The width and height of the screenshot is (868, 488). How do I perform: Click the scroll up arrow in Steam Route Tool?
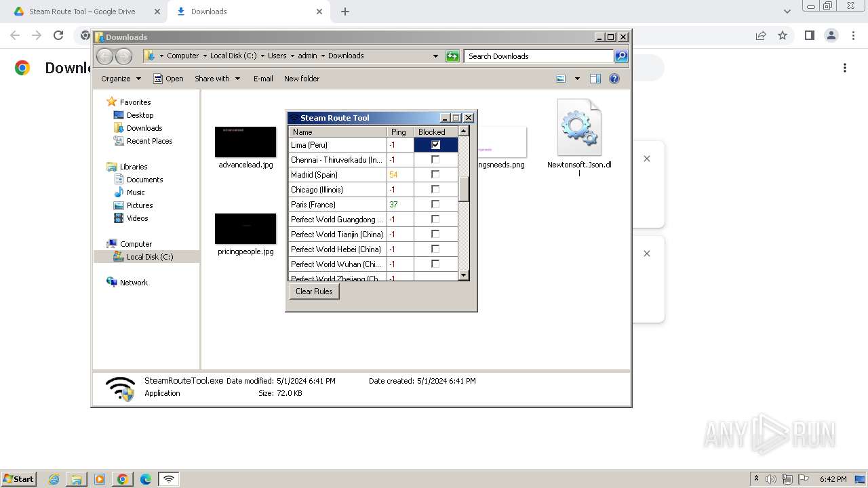(464, 131)
